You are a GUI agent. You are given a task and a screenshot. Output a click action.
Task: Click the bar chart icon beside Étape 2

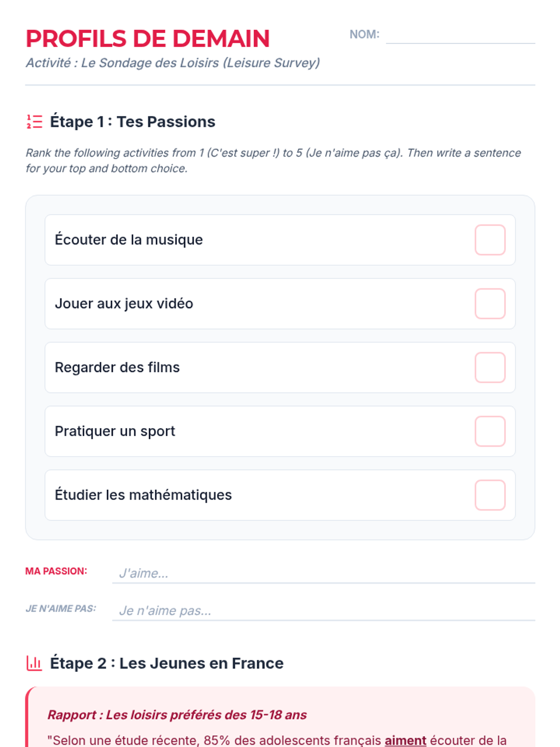(35, 663)
